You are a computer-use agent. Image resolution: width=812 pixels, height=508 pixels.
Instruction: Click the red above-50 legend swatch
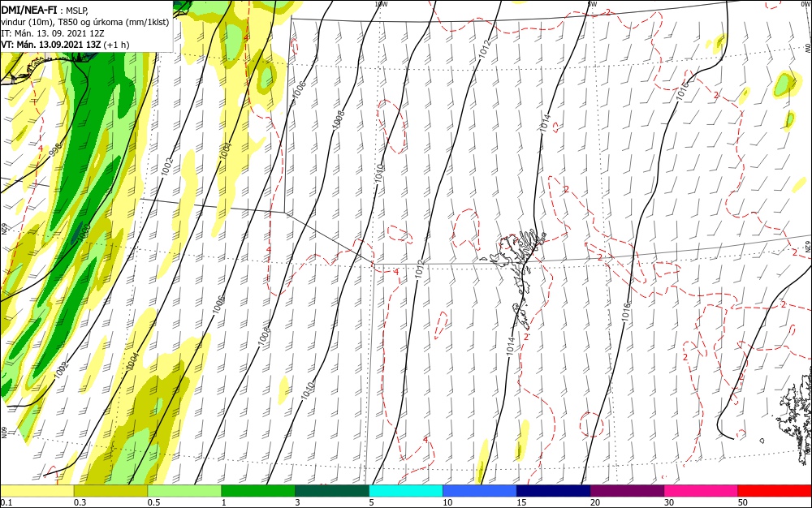pos(775,492)
